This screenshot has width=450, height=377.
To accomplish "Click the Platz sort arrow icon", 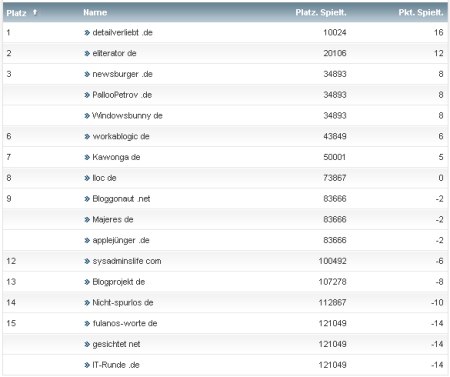I will tap(35, 12).
